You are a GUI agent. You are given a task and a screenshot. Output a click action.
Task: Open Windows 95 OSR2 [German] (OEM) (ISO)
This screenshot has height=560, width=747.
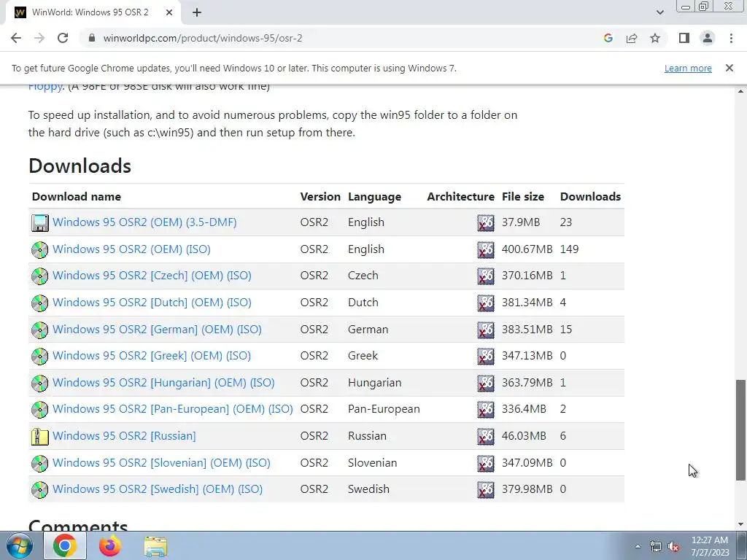(157, 329)
